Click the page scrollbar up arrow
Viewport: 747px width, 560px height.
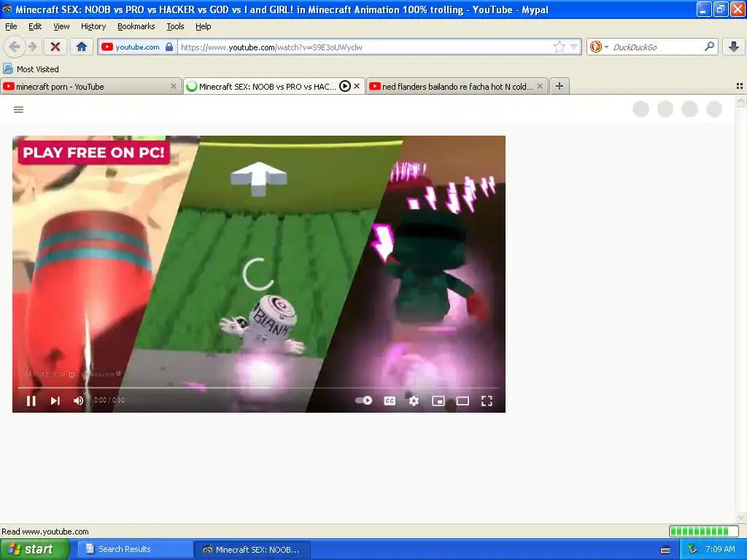point(740,101)
